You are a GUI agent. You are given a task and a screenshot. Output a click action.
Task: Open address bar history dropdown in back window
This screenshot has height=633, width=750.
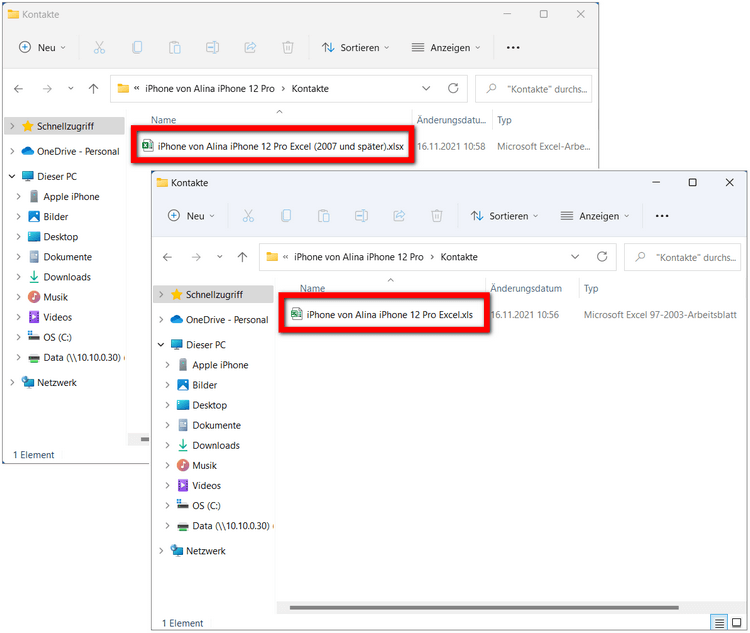coord(426,89)
